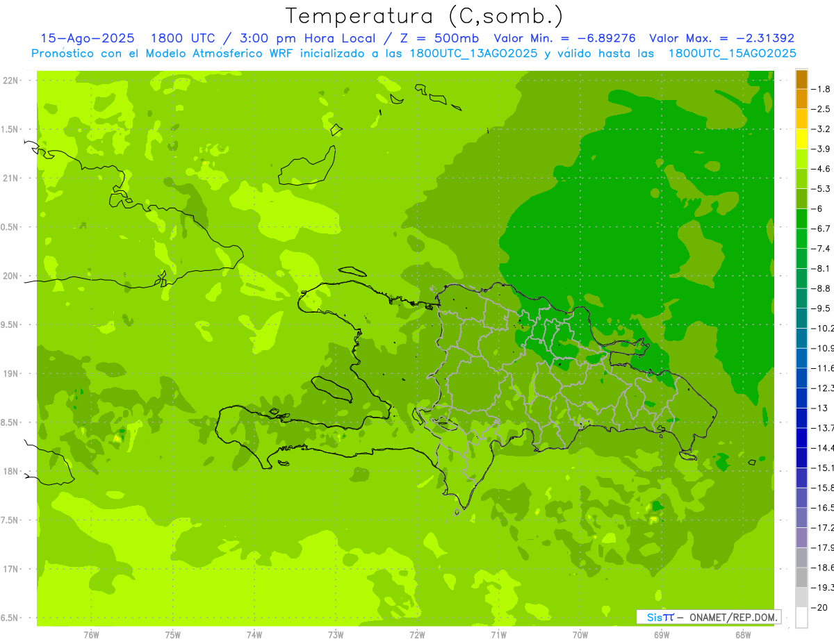The height and width of the screenshot is (644, 834).
Task: Click the "-3.9" color bar label
Action: pyautogui.click(x=821, y=149)
